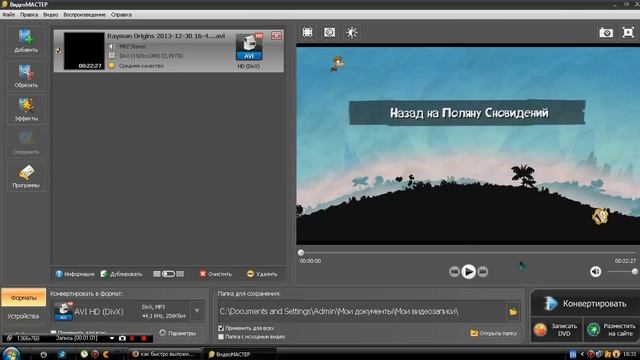Screen dimensions: 640x360
Task: Open the Справка menu
Action: tap(121, 14)
